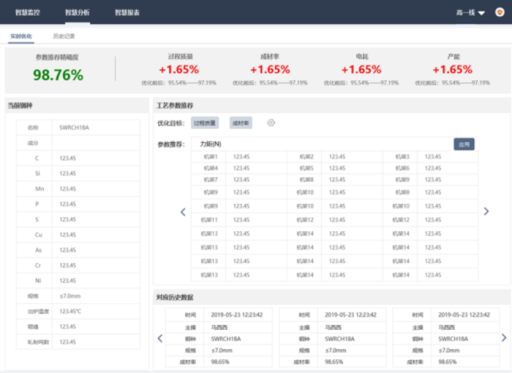This screenshot has width=512, height=373.
Task: Open the 高一线 production line dropdown
Action: pyautogui.click(x=470, y=13)
